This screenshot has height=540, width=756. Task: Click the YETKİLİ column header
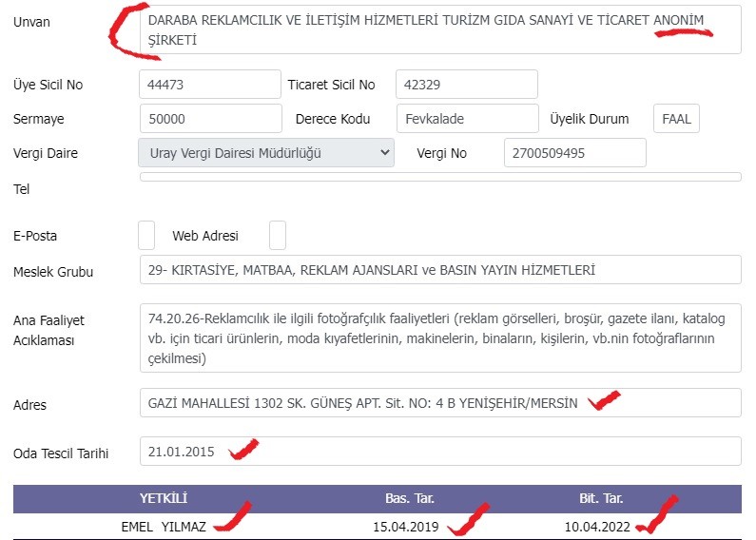pos(164,498)
